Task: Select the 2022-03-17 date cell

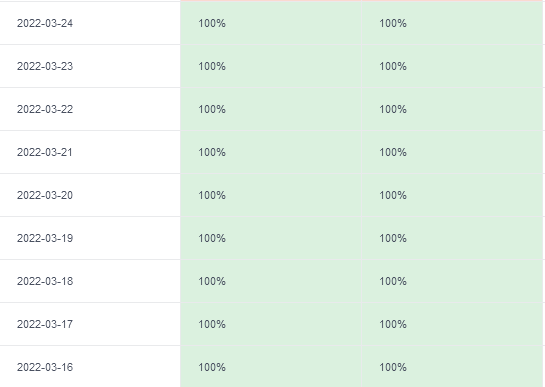Action: click(x=90, y=324)
